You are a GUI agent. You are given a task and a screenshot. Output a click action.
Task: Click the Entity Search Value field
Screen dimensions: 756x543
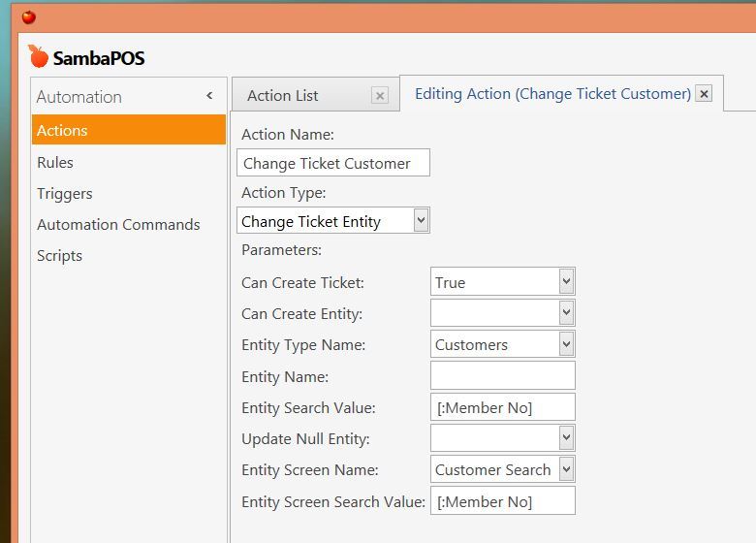(x=503, y=407)
